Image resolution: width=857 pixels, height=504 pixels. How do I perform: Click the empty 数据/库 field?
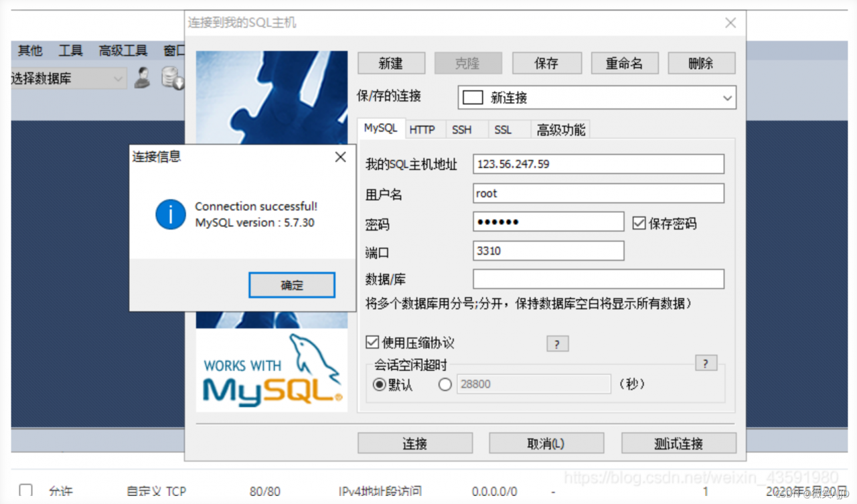coord(599,279)
